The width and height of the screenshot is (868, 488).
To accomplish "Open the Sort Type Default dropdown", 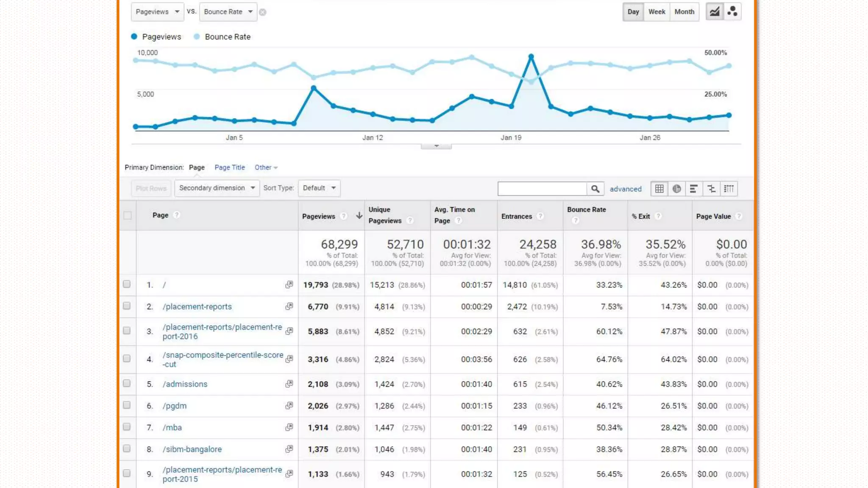I will [319, 188].
